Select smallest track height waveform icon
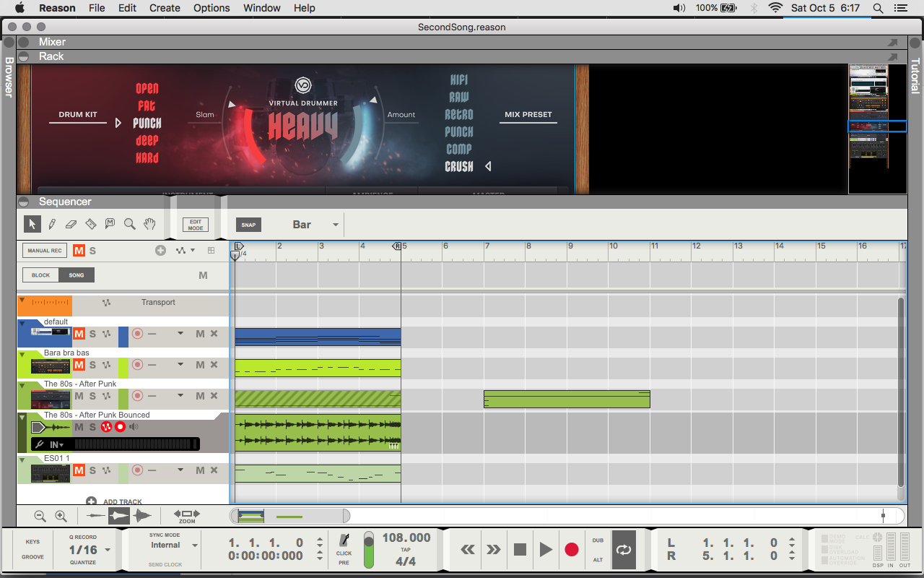The width and height of the screenshot is (924, 578). click(95, 515)
